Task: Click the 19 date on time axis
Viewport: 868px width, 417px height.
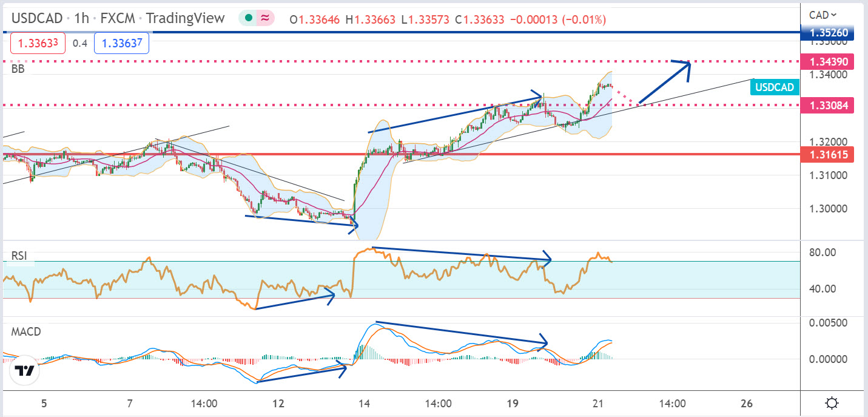Action: (513, 403)
